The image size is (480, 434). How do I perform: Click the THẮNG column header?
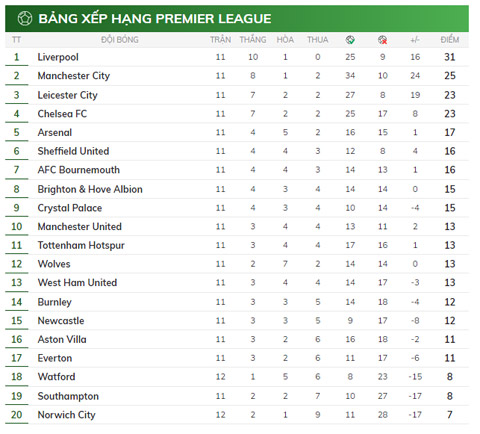pyautogui.click(x=253, y=40)
